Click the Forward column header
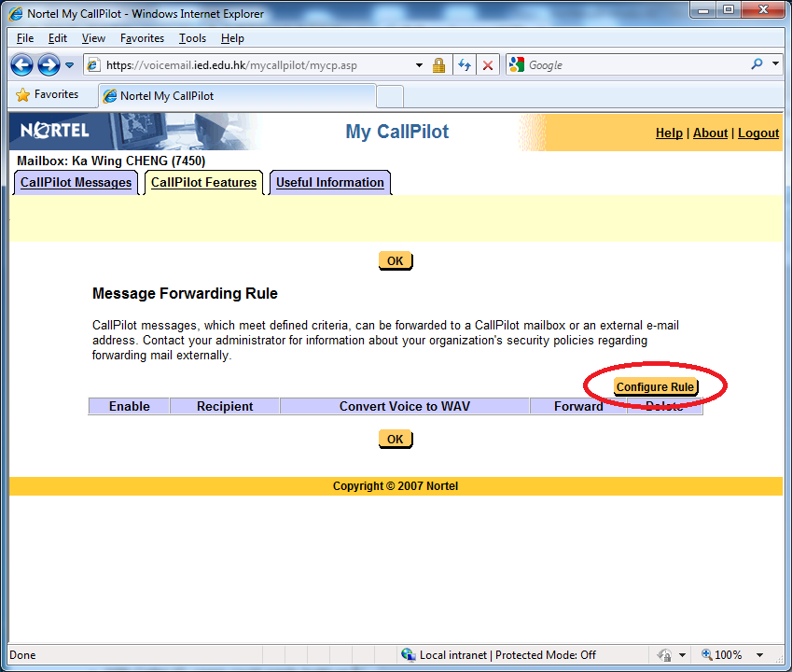Viewport: 792px width, 672px height. click(578, 406)
